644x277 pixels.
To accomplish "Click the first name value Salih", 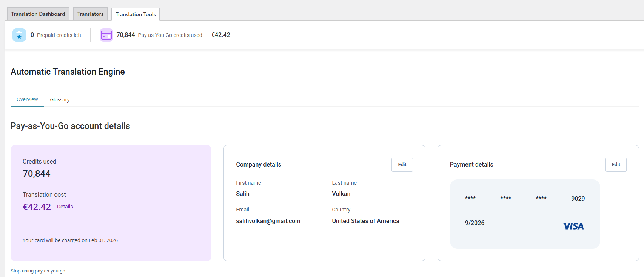I will 243,194.
